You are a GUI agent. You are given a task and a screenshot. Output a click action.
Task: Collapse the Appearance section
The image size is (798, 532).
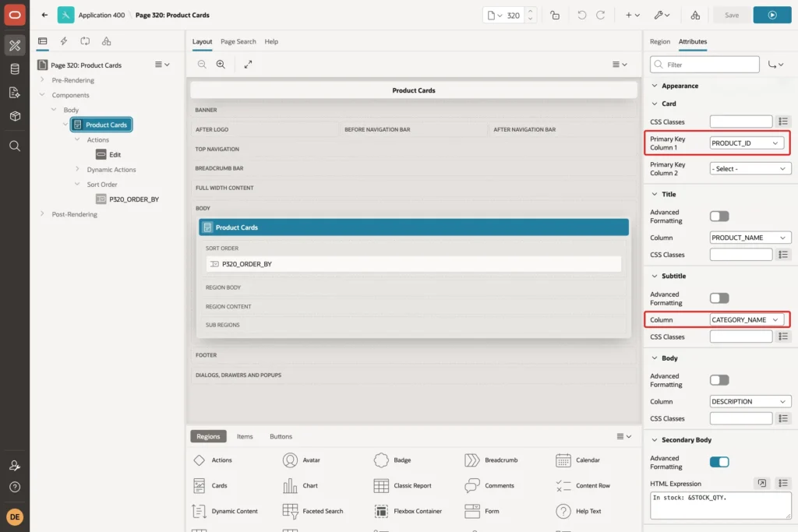tap(655, 86)
